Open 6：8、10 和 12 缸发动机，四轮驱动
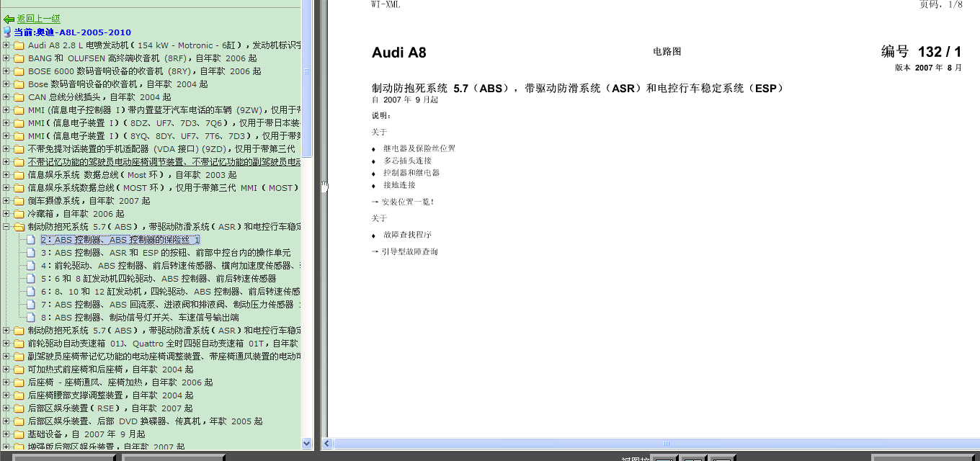The width and height of the screenshot is (980, 461). click(171, 292)
